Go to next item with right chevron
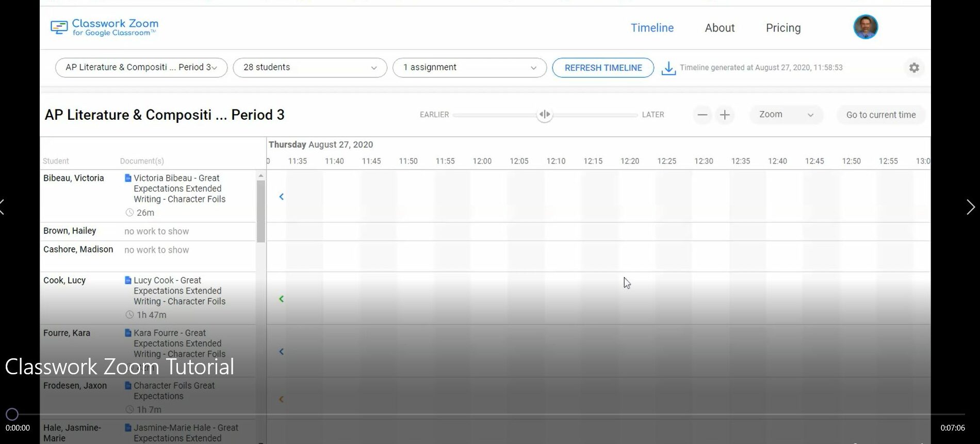The width and height of the screenshot is (980, 444). pyautogui.click(x=971, y=207)
